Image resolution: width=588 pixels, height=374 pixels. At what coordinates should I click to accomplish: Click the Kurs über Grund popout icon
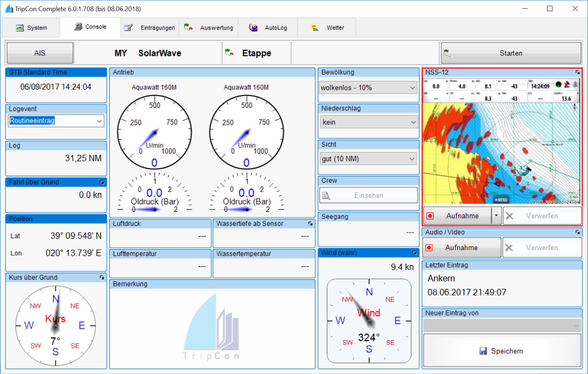[x=102, y=277]
